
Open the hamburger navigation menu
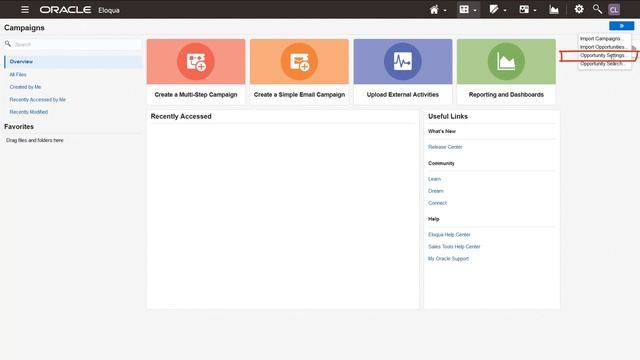click(x=25, y=9)
